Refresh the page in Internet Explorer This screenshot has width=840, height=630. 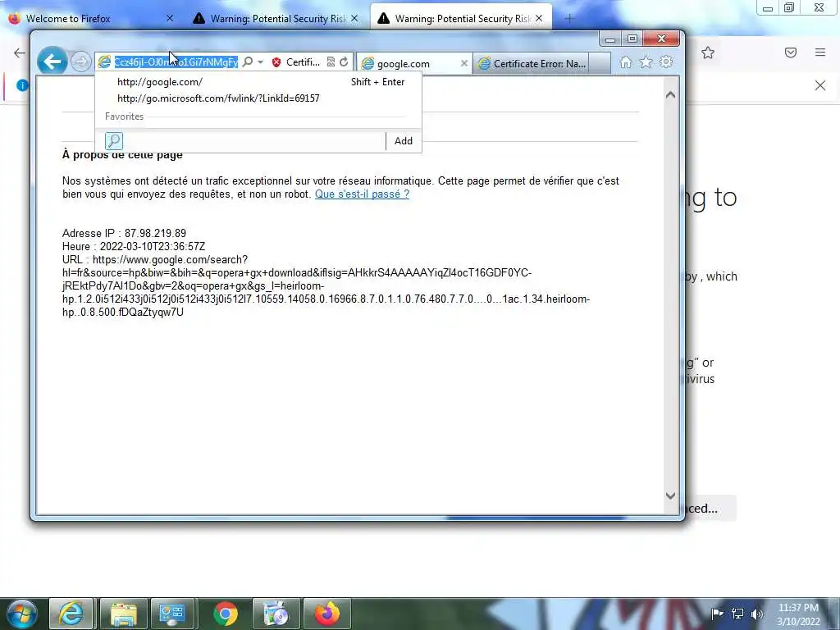[x=344, y=62]
